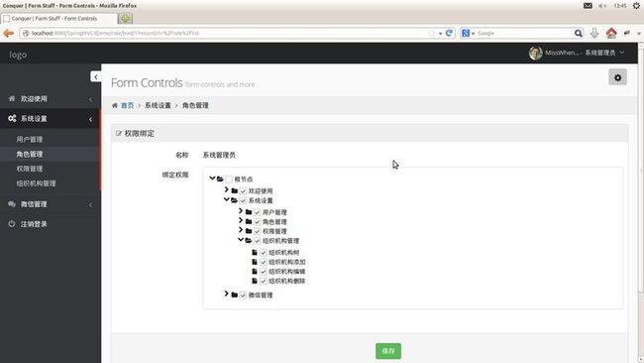Open the search engine dropdown

click(x=474, y=34)
